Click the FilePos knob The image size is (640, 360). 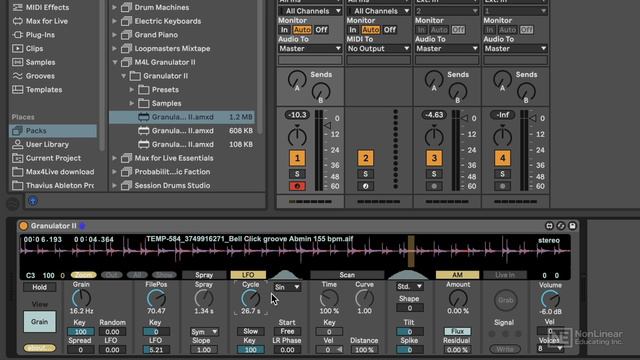click(156, 298)
